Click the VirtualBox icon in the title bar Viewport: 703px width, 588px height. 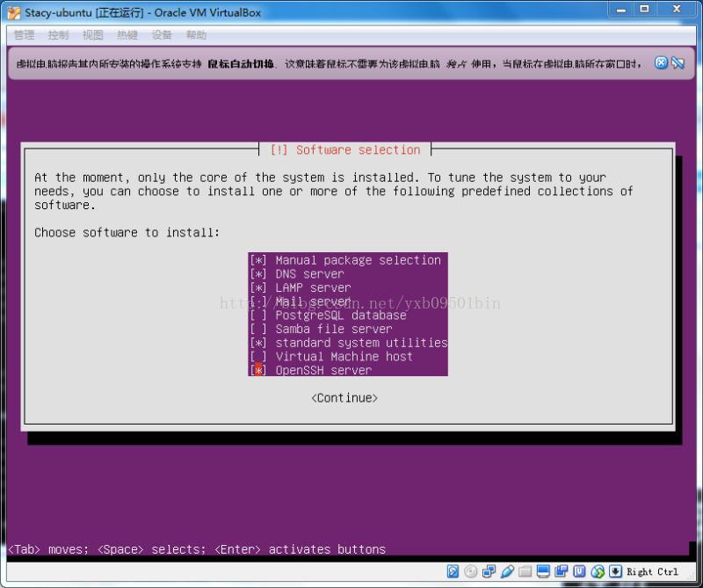coord(14,12)
